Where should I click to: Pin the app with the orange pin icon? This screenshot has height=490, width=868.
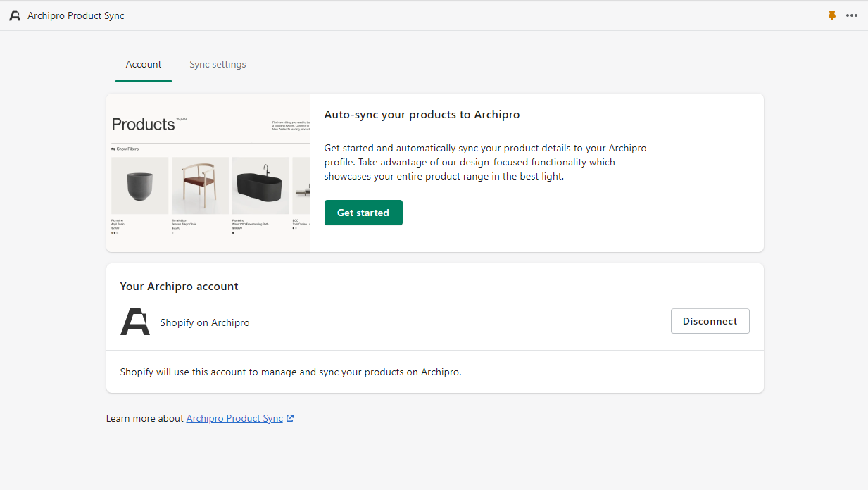832,15
